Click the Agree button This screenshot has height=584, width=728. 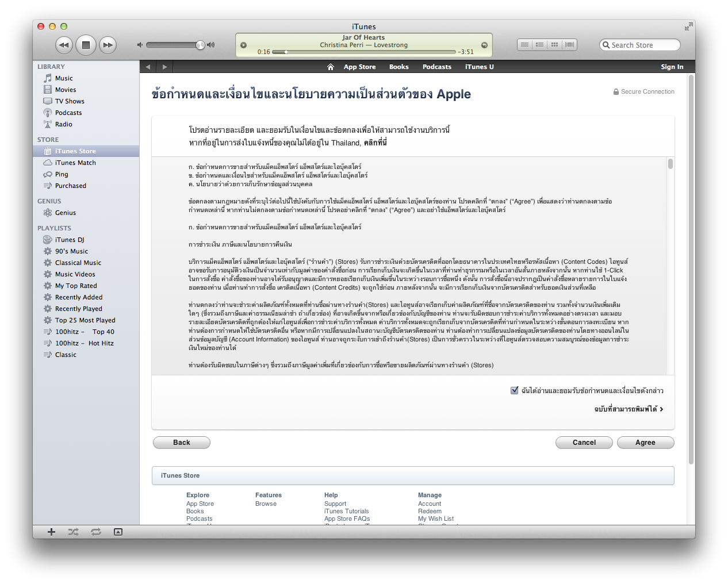[645, 443]
